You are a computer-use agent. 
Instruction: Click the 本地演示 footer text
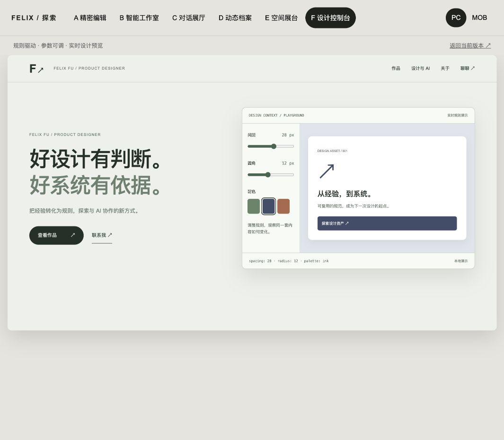point(461,261)
